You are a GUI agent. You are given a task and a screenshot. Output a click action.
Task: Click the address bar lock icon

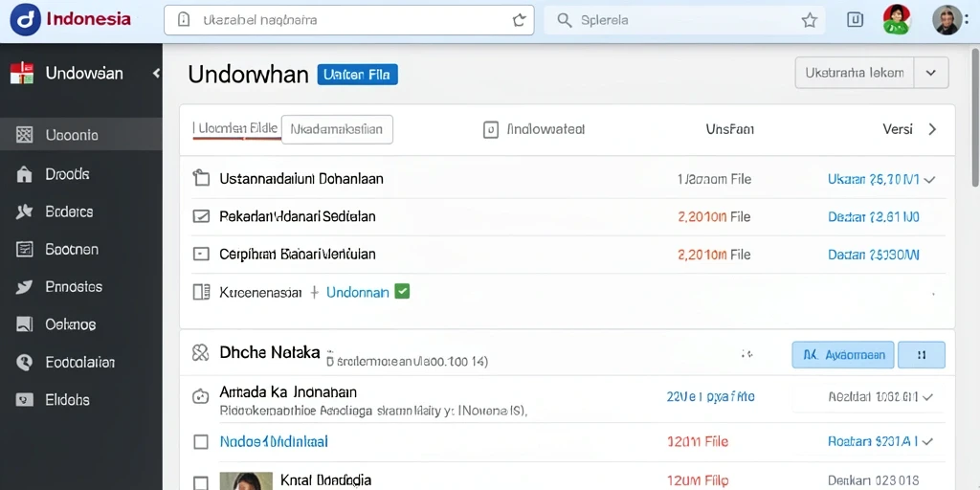pos(184,20)
